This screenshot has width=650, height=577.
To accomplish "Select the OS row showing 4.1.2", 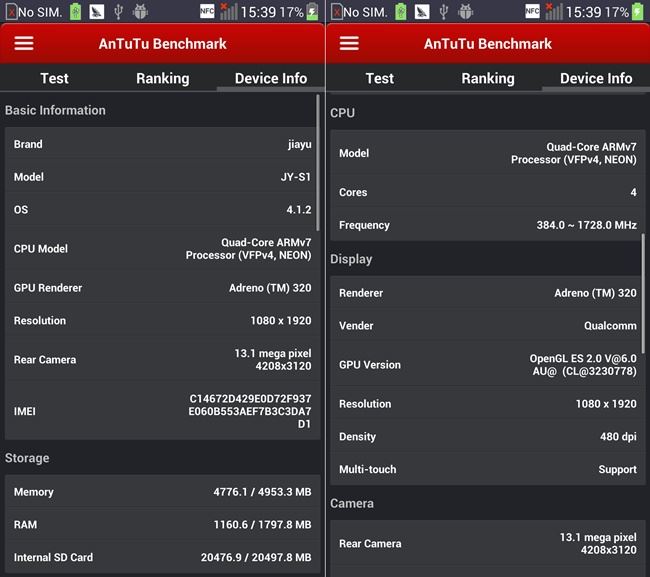I will point(162,210).
